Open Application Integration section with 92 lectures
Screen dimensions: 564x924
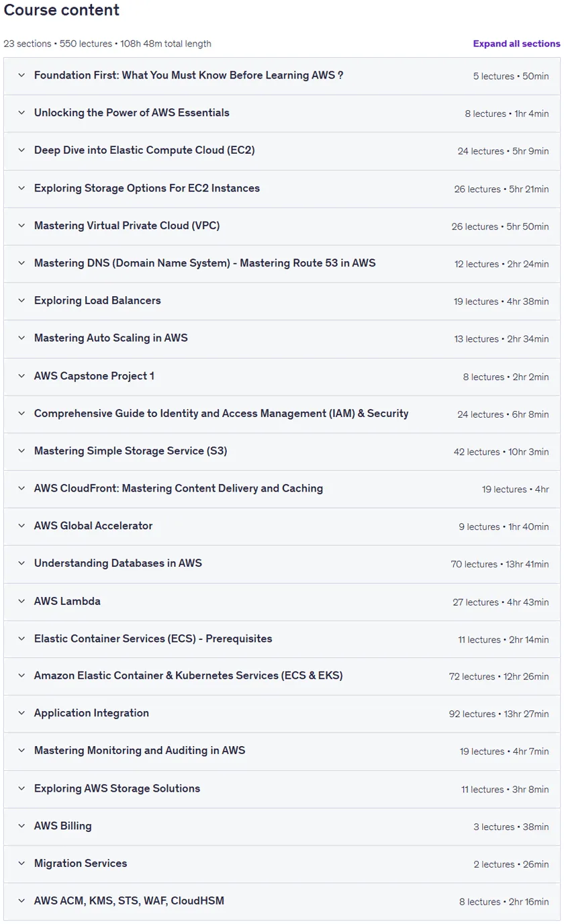pos(282,714)
